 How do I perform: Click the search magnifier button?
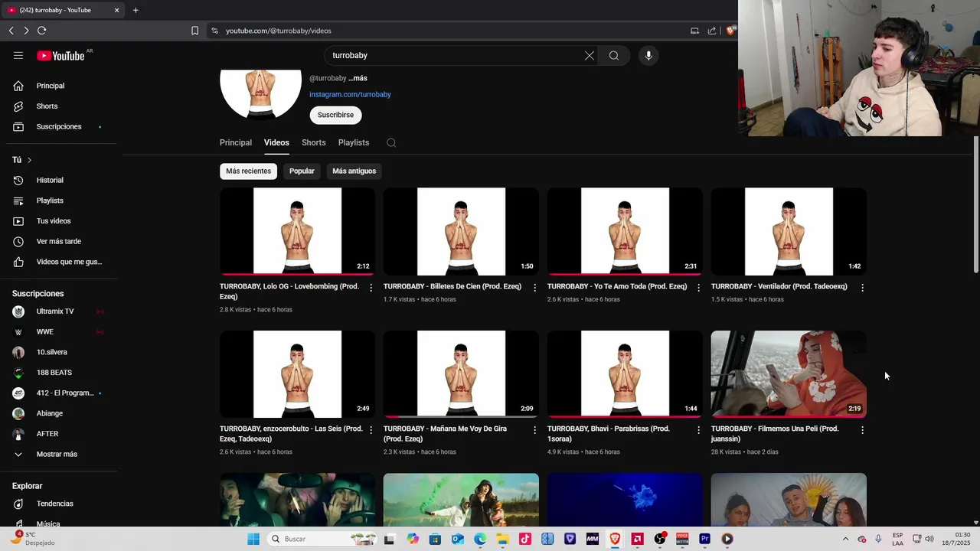tap(614, 55)
